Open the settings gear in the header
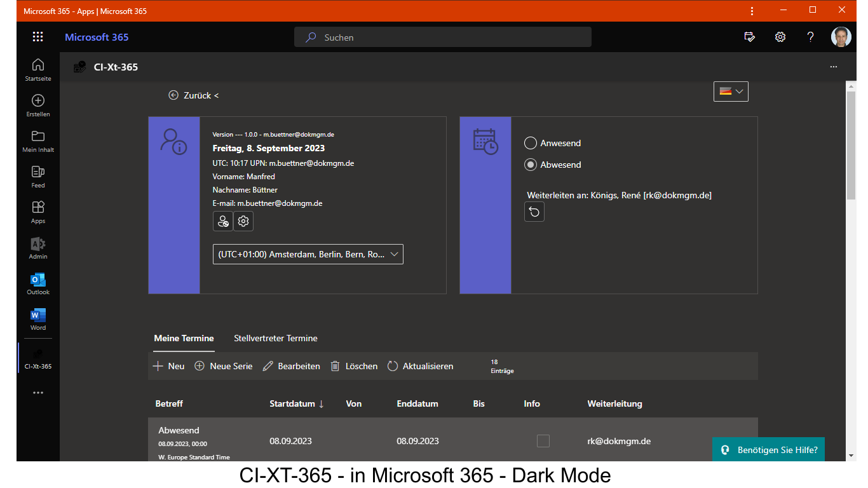This screenshot has width=868, height=488. 780,37
